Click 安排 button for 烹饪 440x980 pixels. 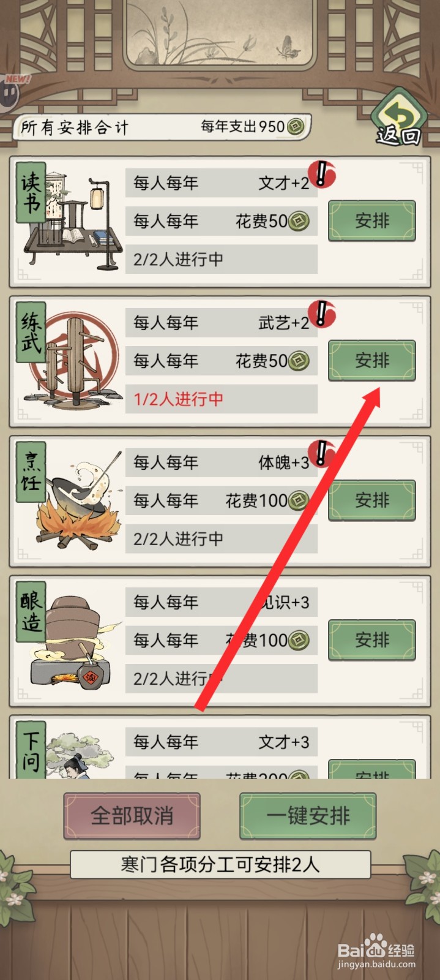point(372,500)
